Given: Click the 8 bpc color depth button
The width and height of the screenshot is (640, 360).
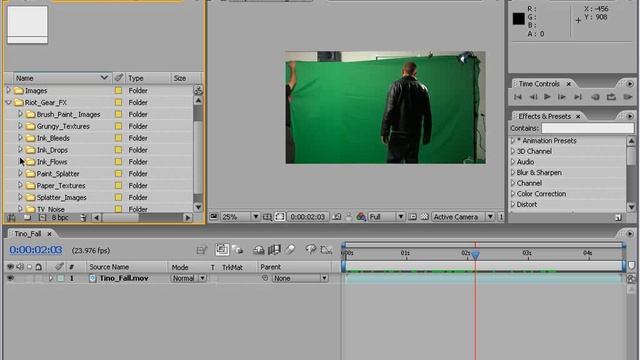Looking at the screenshot, I should 60,218.
